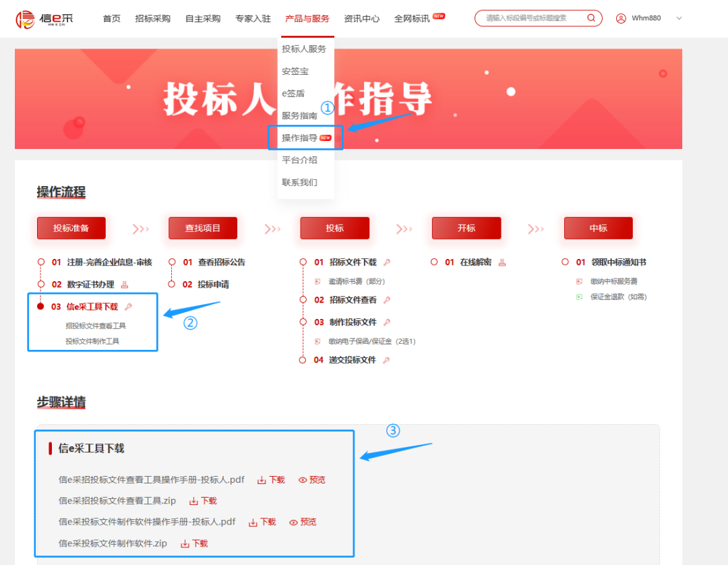Click the 保证金退款 (如需) sub-item

click(x=618, y=297)
